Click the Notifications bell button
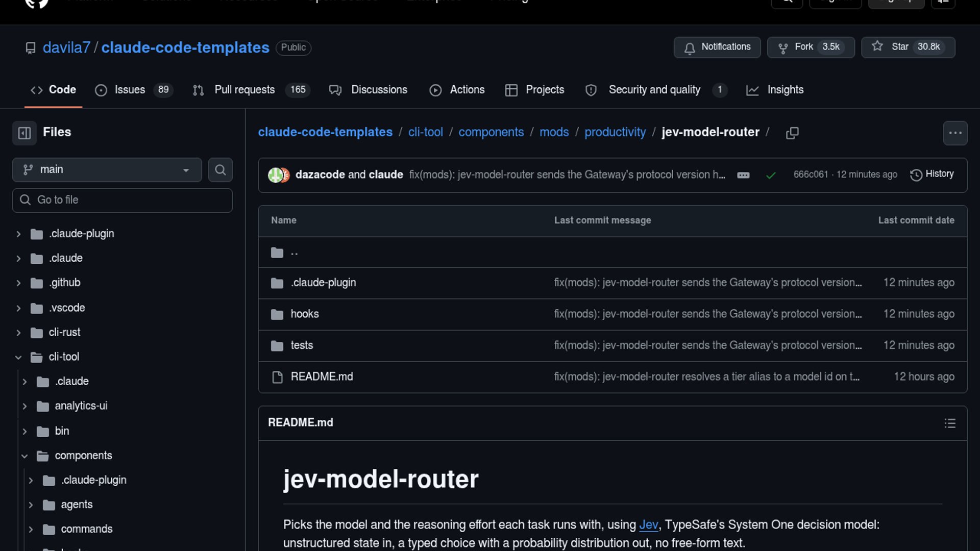This screenshot has height=551, width=980. [717, 47]
